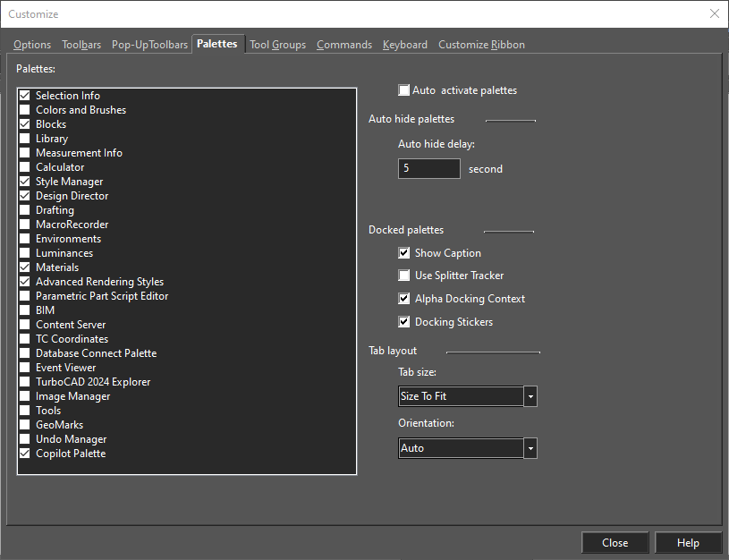Uncheck Alpha Docking Context
The image size is (729, 560).
point(404,298)
